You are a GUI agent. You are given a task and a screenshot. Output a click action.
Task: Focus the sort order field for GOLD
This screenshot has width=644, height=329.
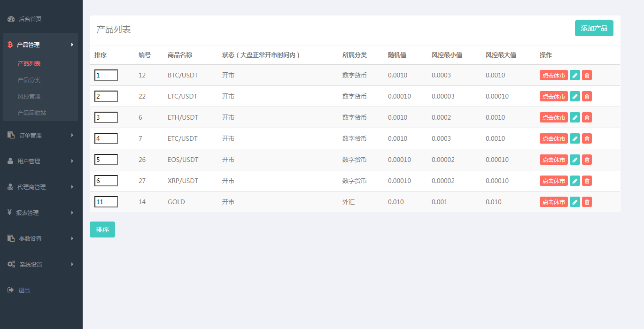point(106,202)
